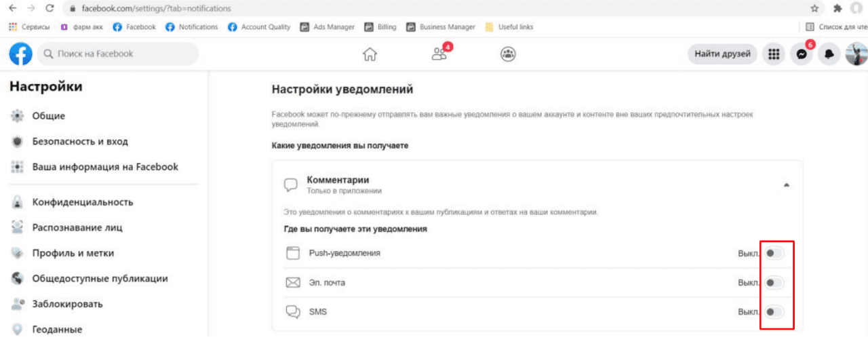868x346 pixels.
Task: Toggle Эл. почта notifications switch
Action: (x=774, y=282)
